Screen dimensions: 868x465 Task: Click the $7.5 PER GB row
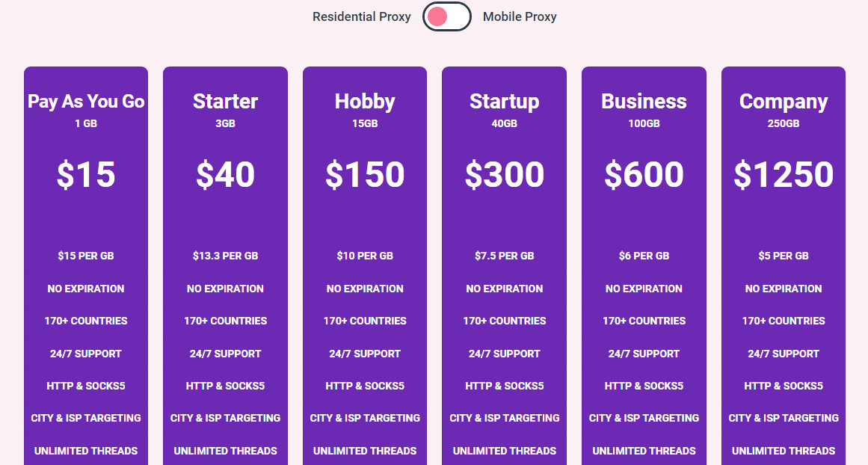[x=505, y=256]
